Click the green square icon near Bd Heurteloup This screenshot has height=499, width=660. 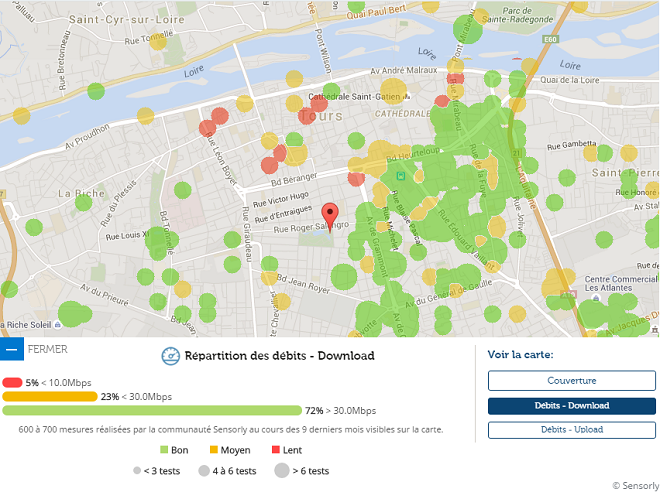[x=401, y=175]
